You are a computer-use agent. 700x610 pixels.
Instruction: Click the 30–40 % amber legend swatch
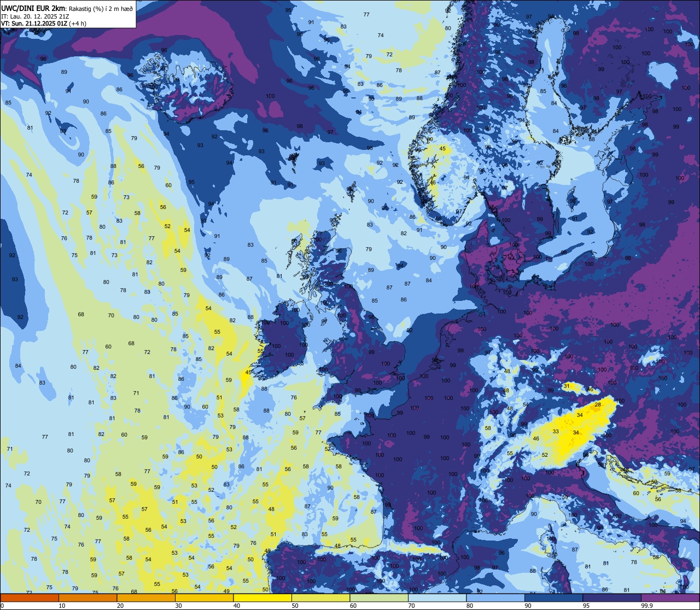(x=204, y=597)
